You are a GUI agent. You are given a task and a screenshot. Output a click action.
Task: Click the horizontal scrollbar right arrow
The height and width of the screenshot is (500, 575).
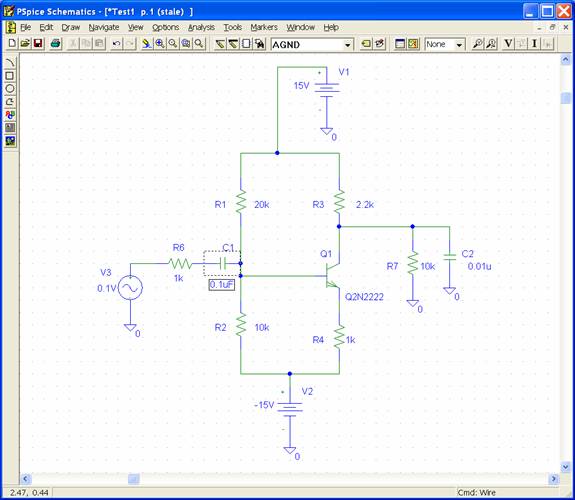[554, 479]
